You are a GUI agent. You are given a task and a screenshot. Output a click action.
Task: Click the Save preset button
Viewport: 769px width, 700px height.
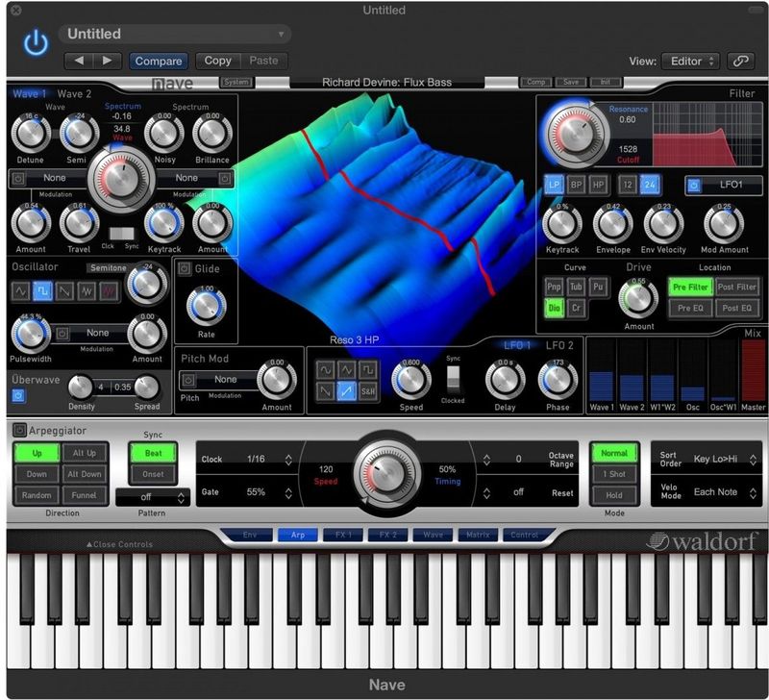pos(571,82)
